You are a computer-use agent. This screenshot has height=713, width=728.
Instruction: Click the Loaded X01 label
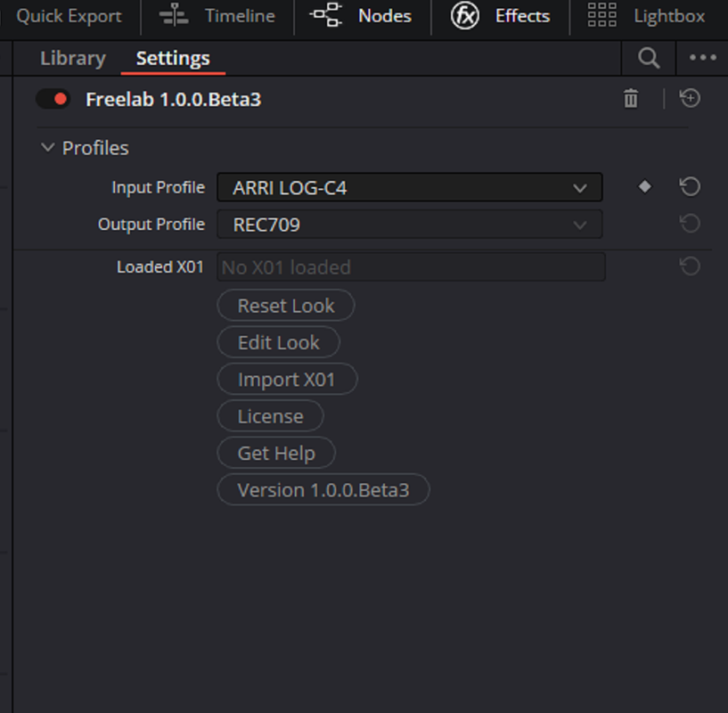(160, 267)
